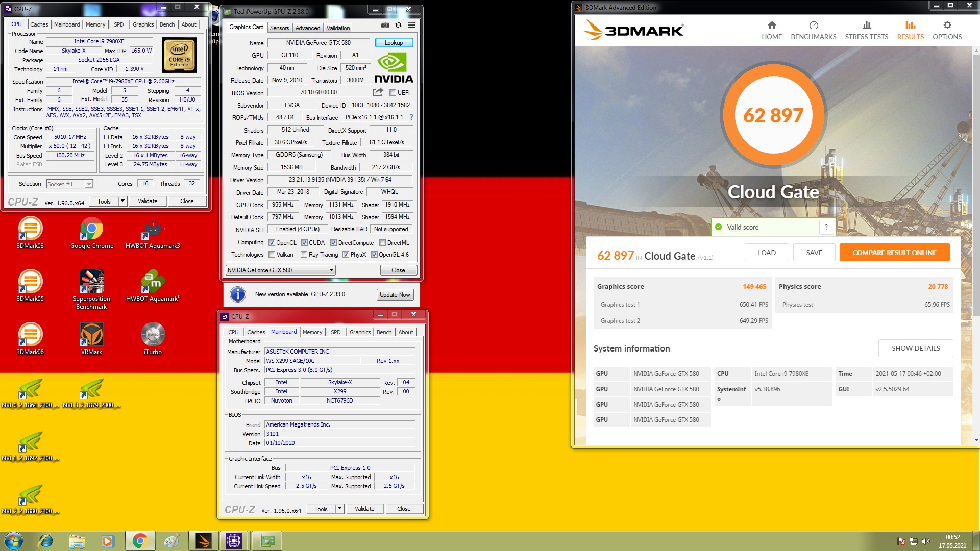
Task: Click Validate in top CPU-Z window
Action: click(148, 201)
